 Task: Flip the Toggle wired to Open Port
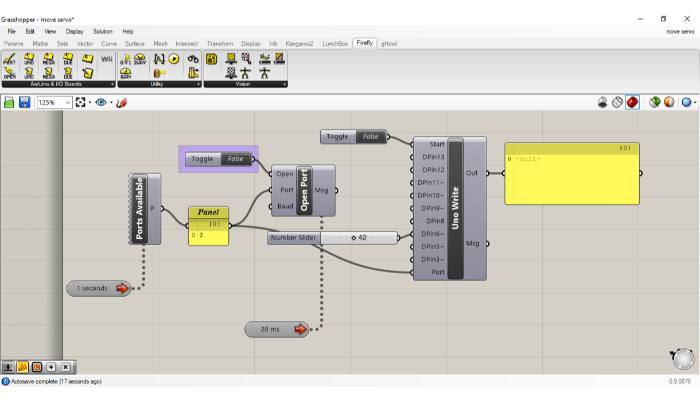[236, 159]
